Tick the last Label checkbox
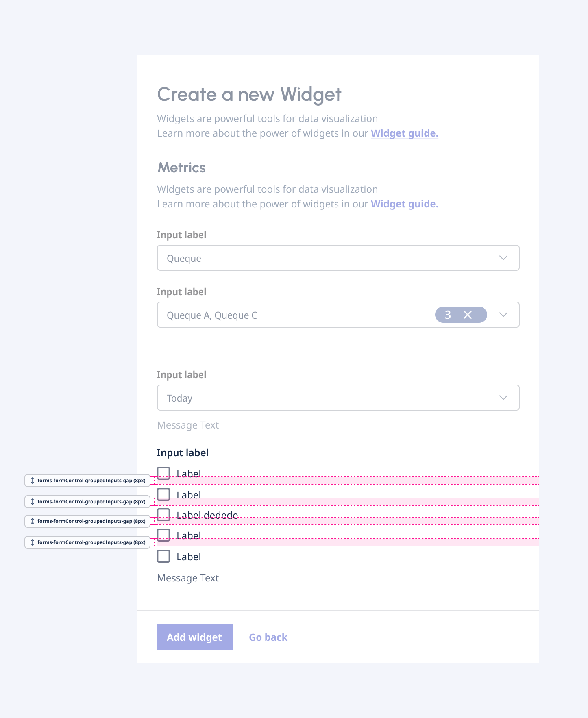The height and width of the screenshot is (718, 588). click(163, 556)
